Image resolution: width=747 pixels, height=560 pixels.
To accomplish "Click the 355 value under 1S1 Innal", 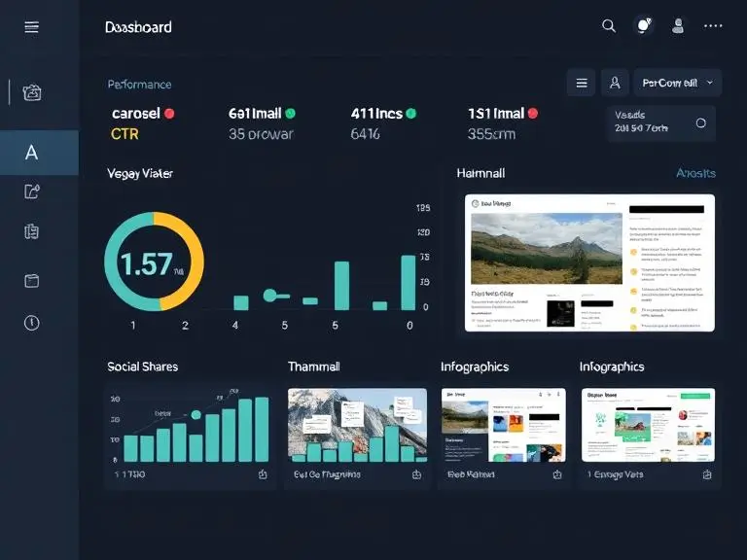I will [x=491, y=134].
